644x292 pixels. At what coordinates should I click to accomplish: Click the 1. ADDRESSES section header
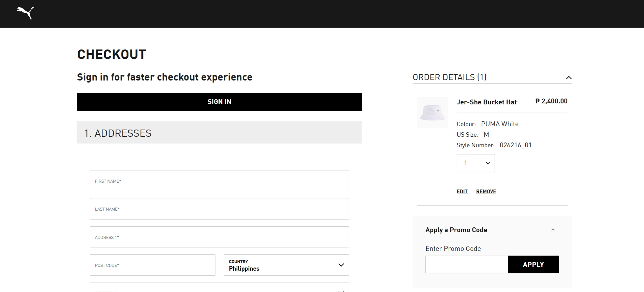click(x=220, y=133)
